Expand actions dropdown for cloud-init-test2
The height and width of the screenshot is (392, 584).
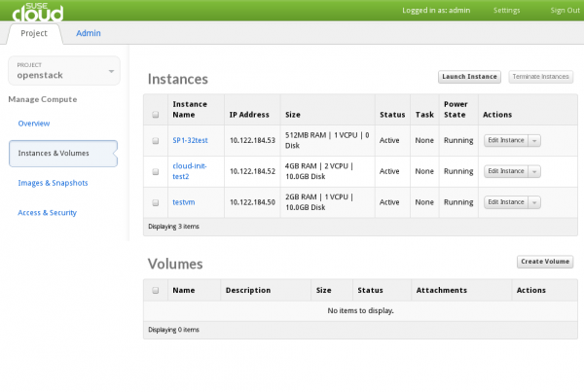click(534, 171)
